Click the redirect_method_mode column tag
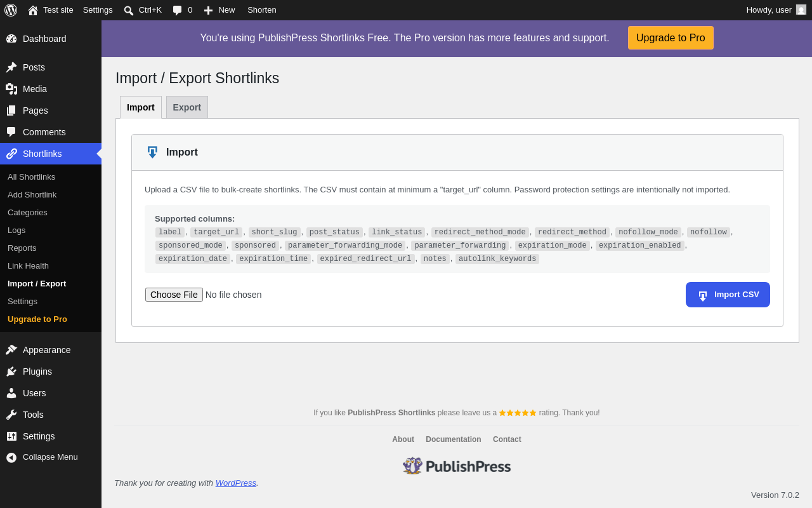812x508 pixels. [x=480, y=232]
